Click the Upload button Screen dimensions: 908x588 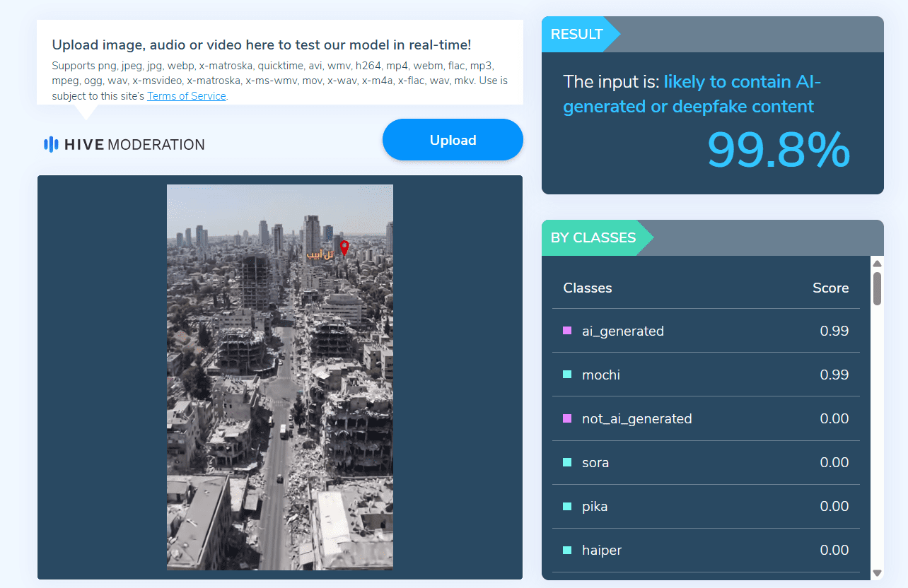pos(453,140)
